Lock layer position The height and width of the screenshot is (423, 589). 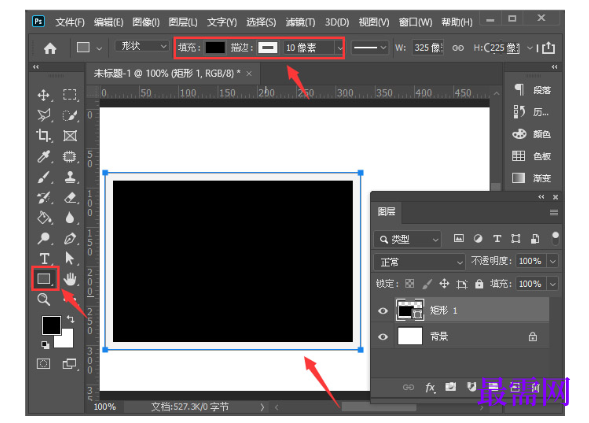click(444, 284)
